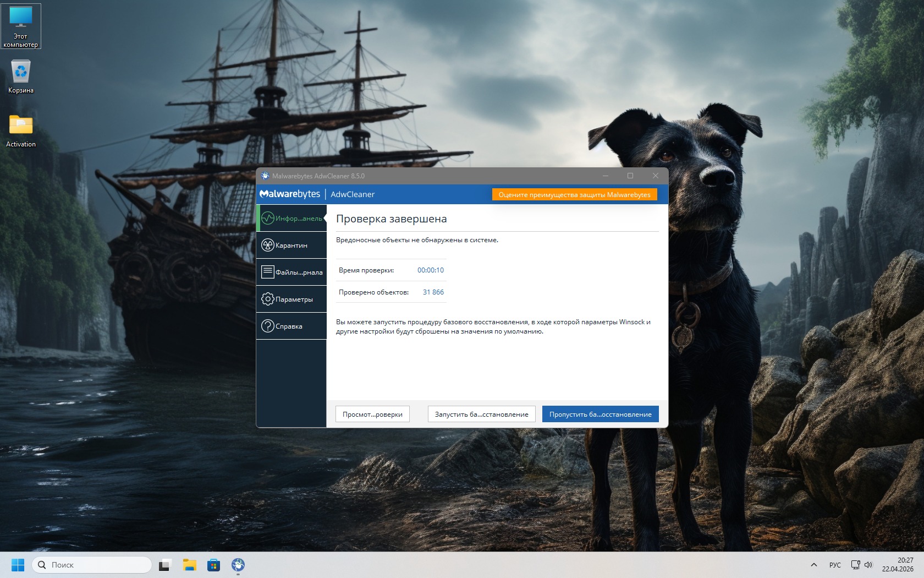Click the view scan results button
This screenshot has width=924, height=578.
372,415
